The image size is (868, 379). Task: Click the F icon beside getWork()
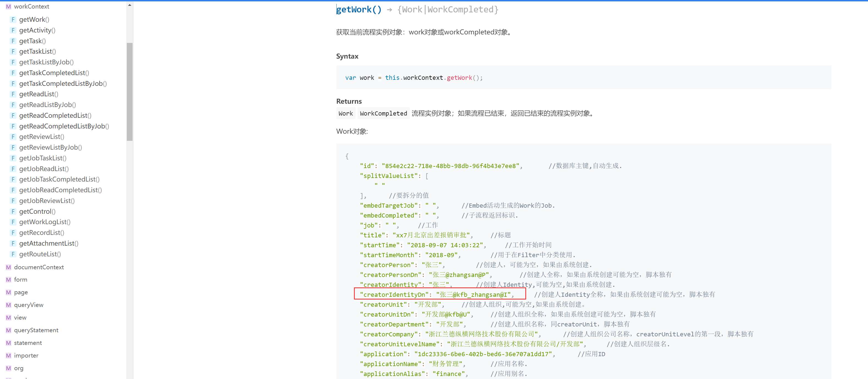[13, 20]
